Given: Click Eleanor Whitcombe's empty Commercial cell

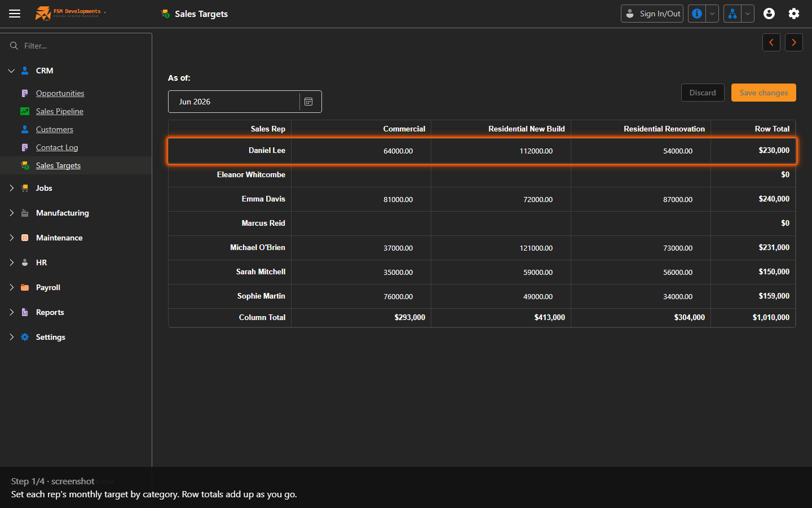Looking at the screenshot, I should click(361, 175).
